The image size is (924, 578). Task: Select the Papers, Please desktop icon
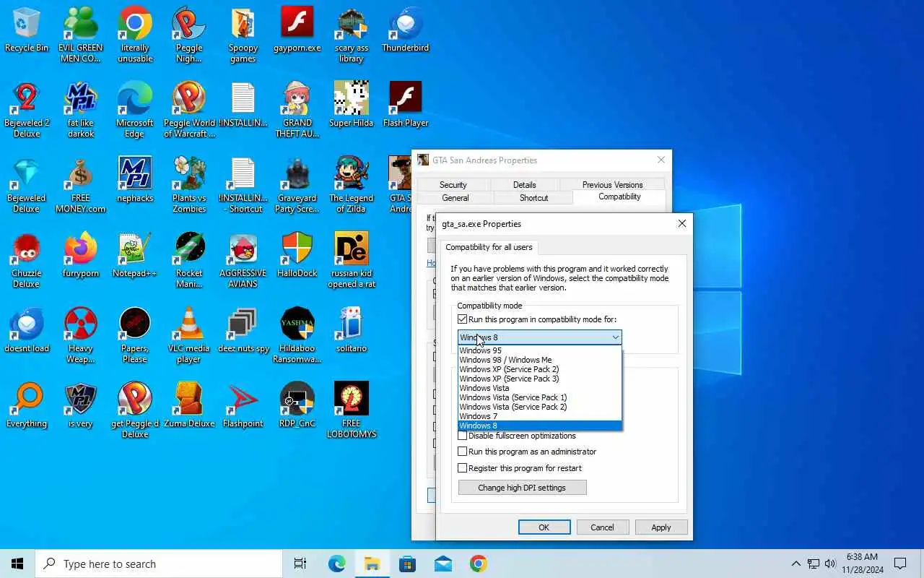[135, 335]
